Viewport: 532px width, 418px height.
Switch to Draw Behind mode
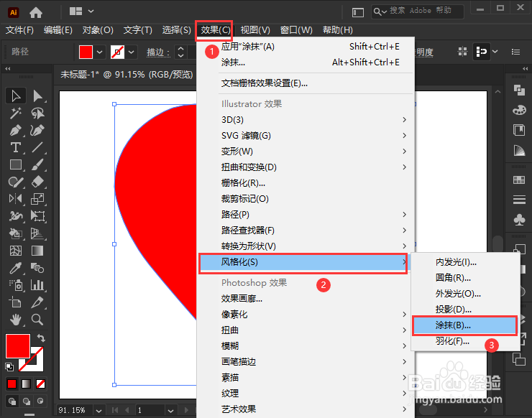[27, 401]
